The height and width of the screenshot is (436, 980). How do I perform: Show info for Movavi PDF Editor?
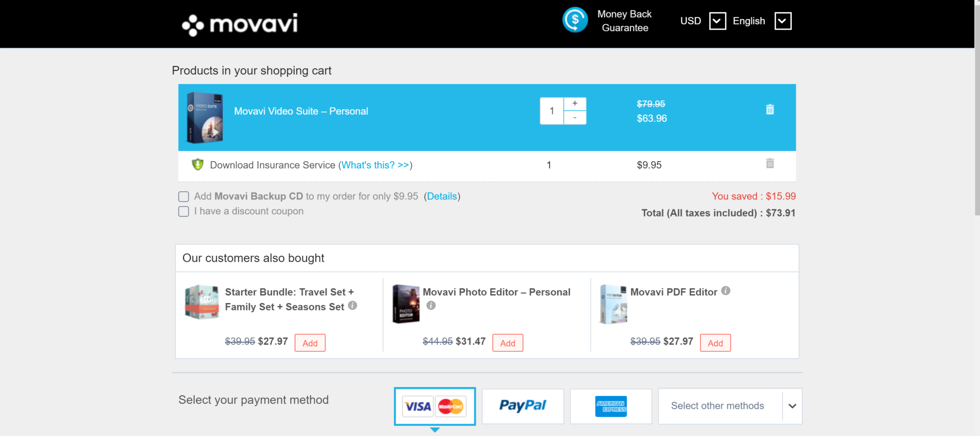click(x=726, y=291)
